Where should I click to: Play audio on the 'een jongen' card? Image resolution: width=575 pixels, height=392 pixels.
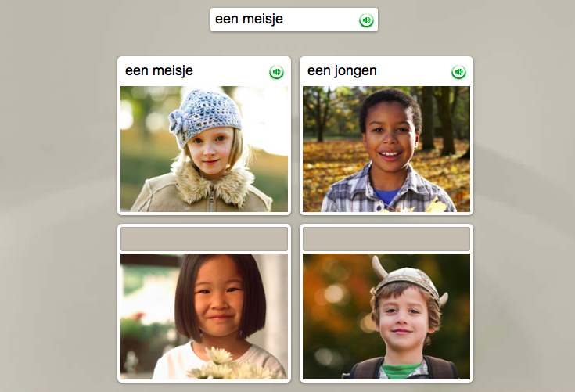[458, 72]
